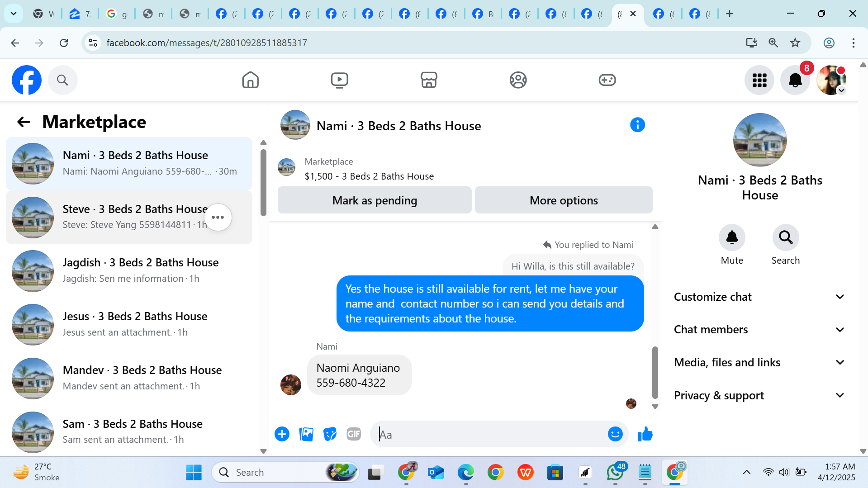Expand Customize chat section
Screen dimensions: 868x488
[x=759, y=297]
